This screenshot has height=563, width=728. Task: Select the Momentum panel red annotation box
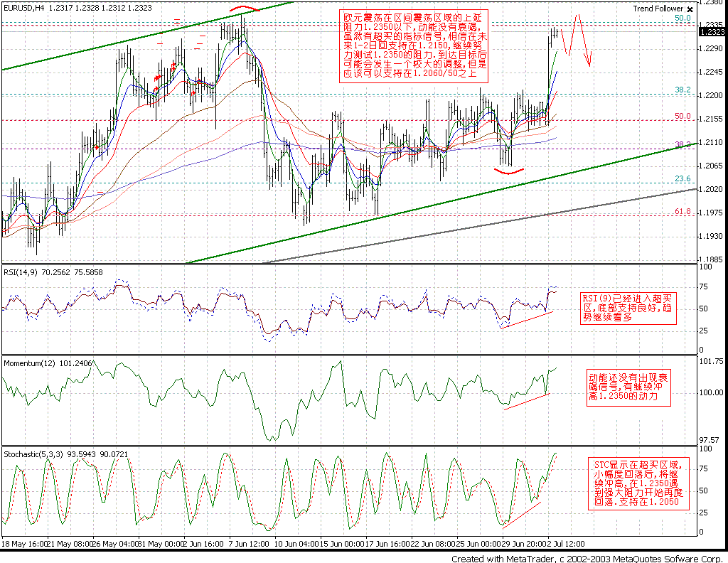[x=629, y=387]
